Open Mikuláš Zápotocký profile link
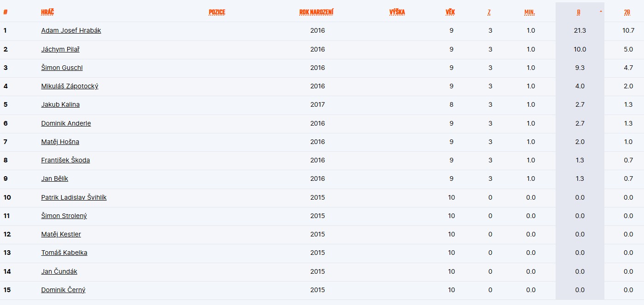Image resolution: width=644 pixels, height=305 pixels. [70, 86]
